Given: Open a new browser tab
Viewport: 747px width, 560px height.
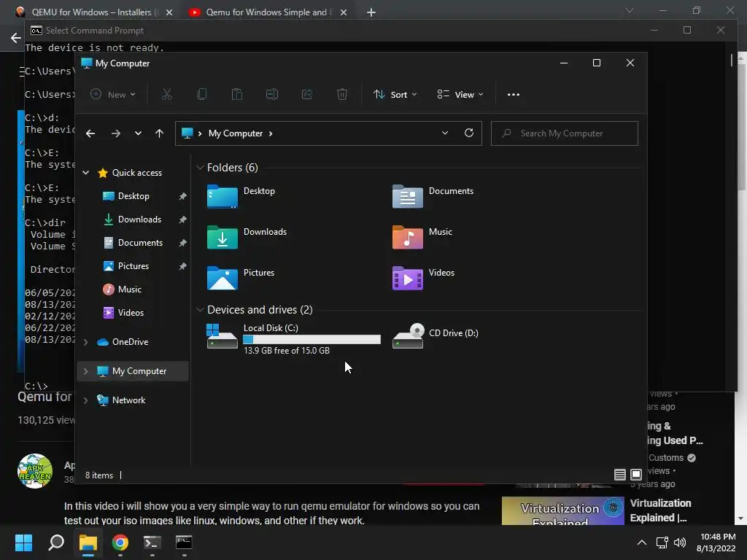Looking at the screenshot, I should [x=371, y=12].
